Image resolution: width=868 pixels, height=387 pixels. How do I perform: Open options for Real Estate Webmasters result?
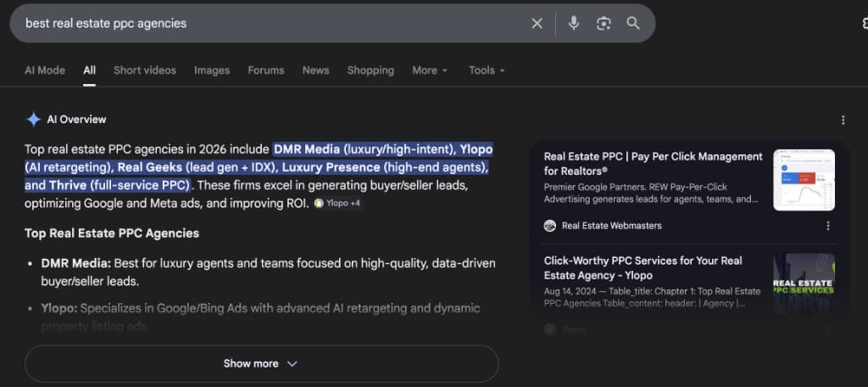click(827, 226)
